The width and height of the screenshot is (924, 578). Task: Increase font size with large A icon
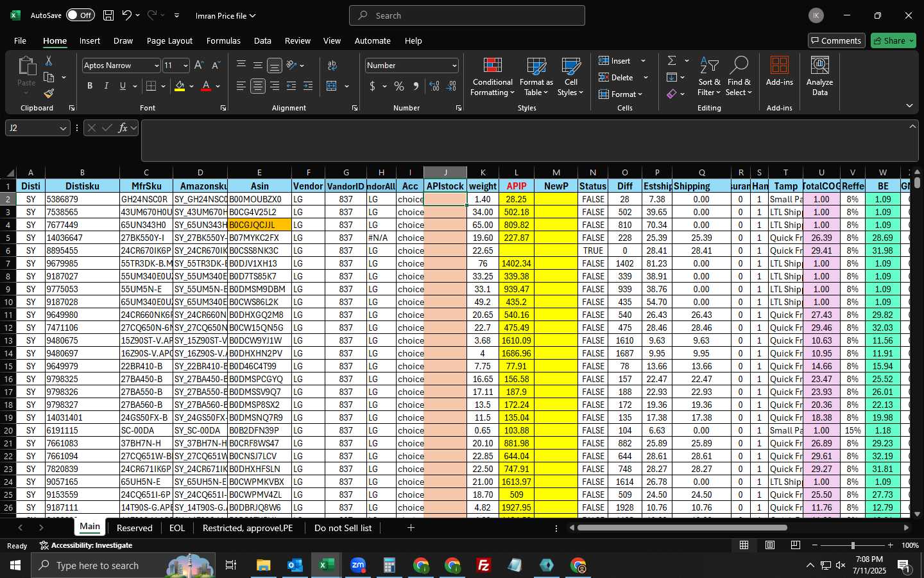tap(199, 66)
